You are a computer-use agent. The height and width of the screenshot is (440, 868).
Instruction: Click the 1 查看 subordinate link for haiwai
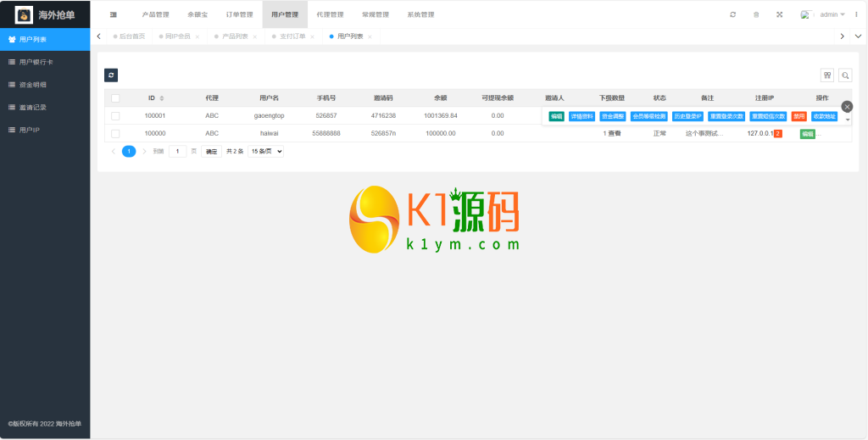click(x=612, y=133)
